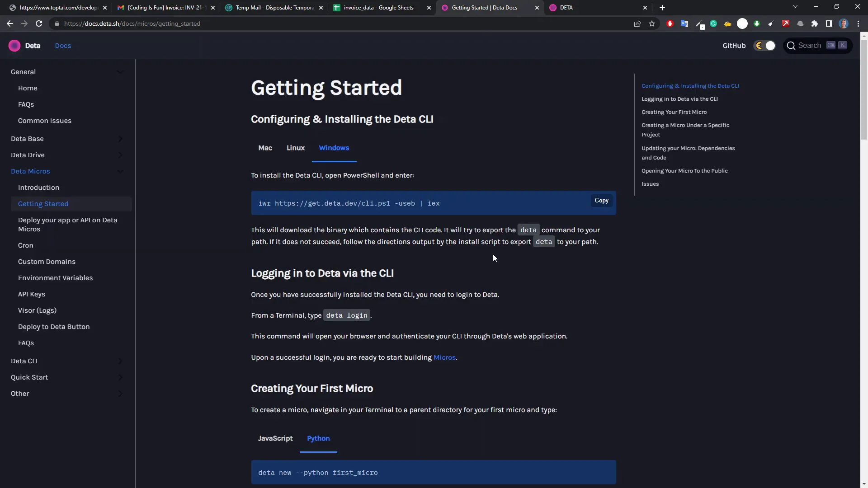Follow the Micros hyperlink
The image size is (868, 488).
444,357
